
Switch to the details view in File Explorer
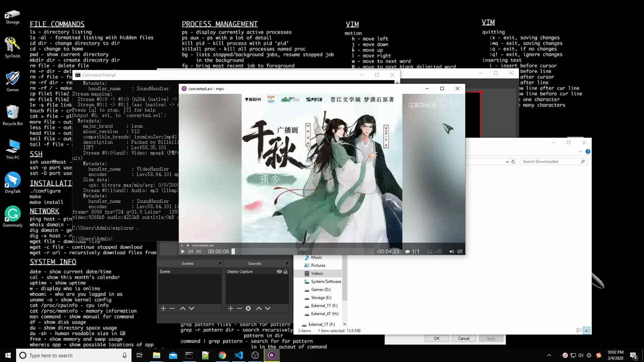tap(579, 330)
